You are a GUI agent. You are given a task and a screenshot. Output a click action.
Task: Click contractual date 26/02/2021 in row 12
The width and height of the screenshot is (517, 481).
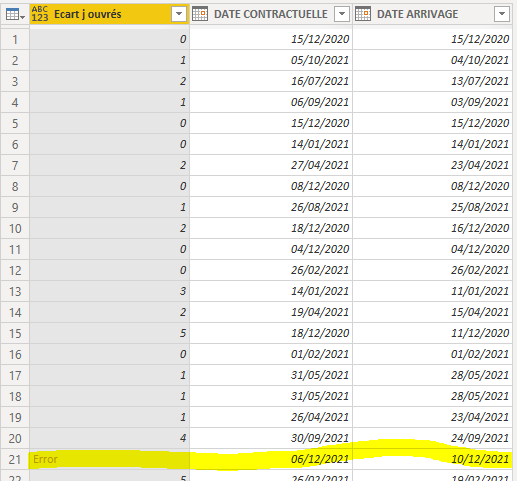tap(271, 270)
